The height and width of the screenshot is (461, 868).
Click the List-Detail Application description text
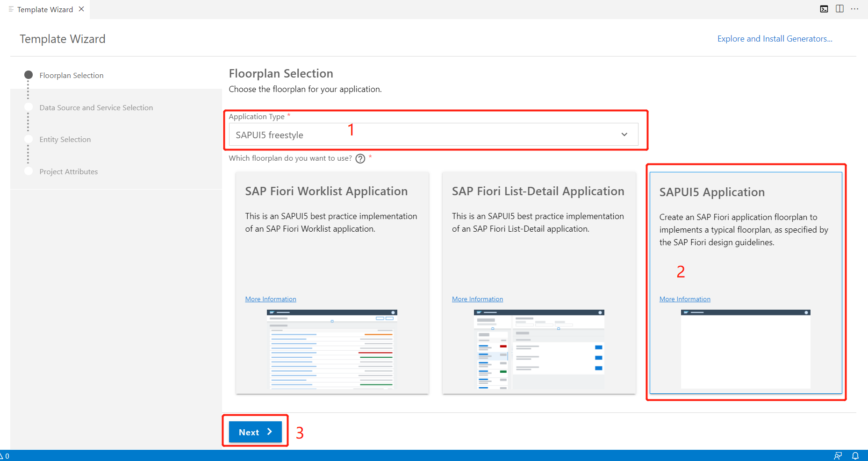point(538,222)
